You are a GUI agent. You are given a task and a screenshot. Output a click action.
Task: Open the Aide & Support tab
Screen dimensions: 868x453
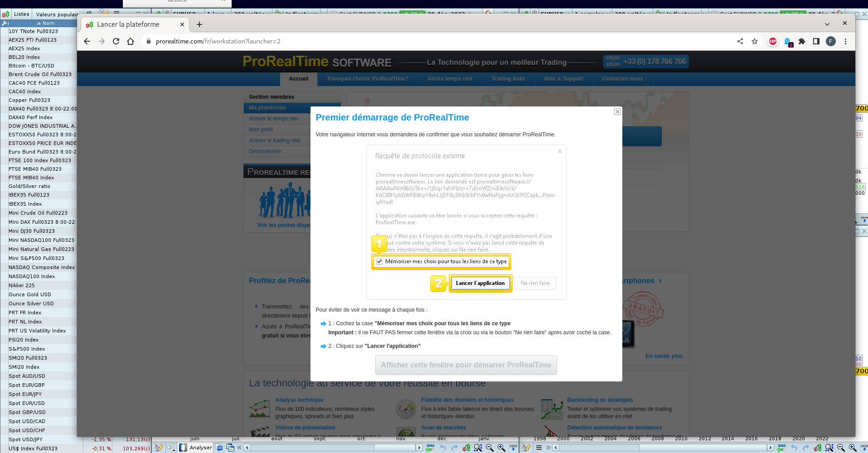(x=563, y=79)
